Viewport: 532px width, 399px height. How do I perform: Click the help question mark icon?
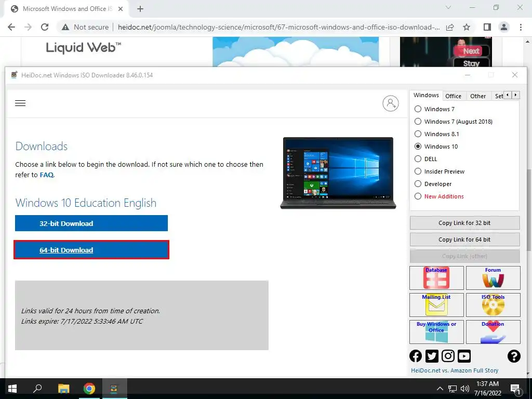514,356
